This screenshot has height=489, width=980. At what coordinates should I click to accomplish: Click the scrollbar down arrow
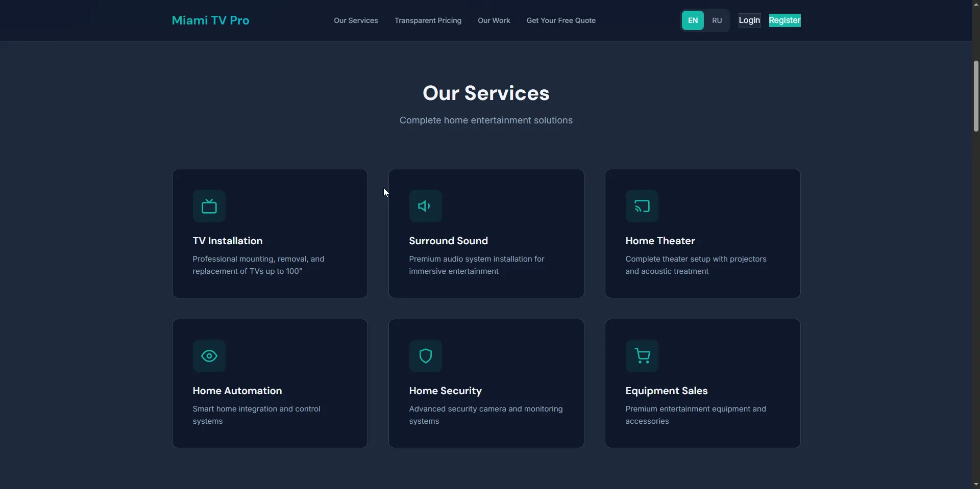click(976, 484)
